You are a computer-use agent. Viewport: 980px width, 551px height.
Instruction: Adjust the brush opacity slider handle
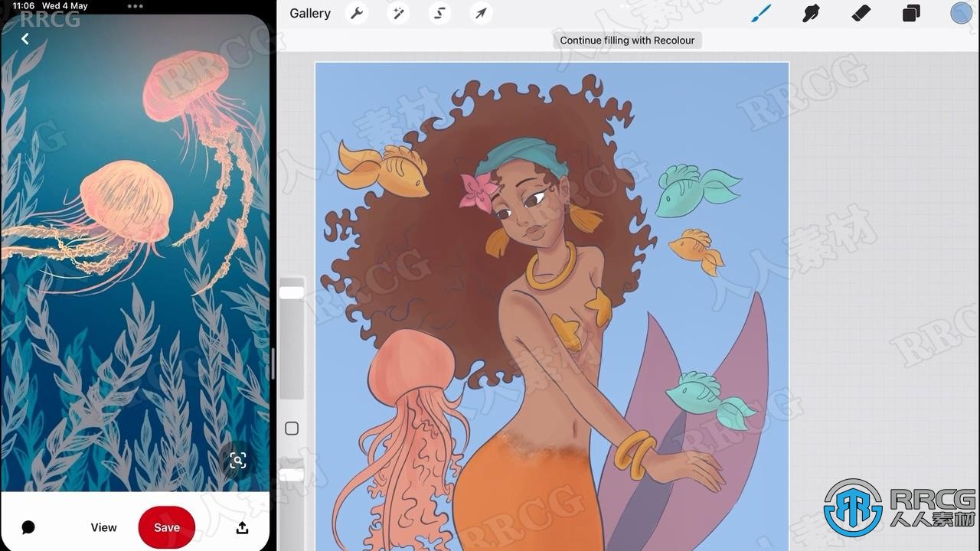292,475
